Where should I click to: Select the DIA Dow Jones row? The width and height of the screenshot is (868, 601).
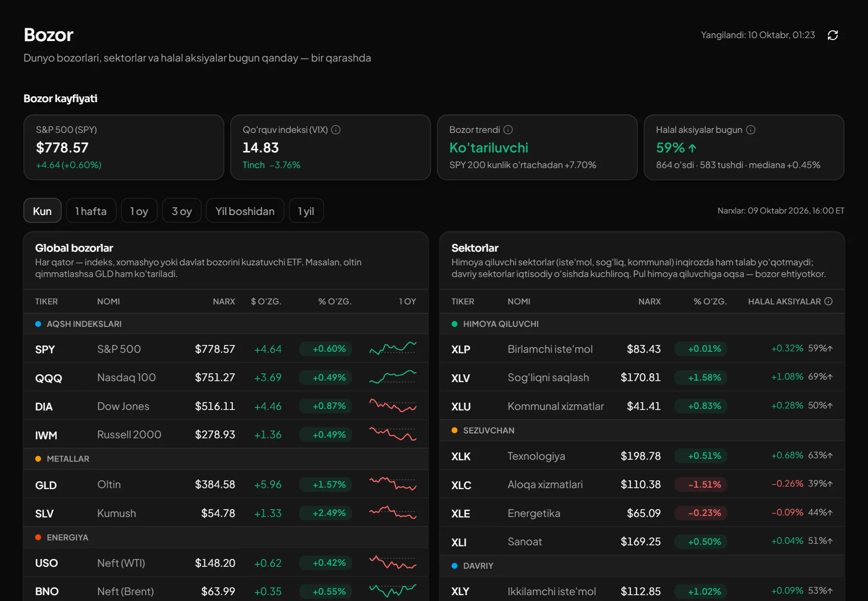click(226, 406)
